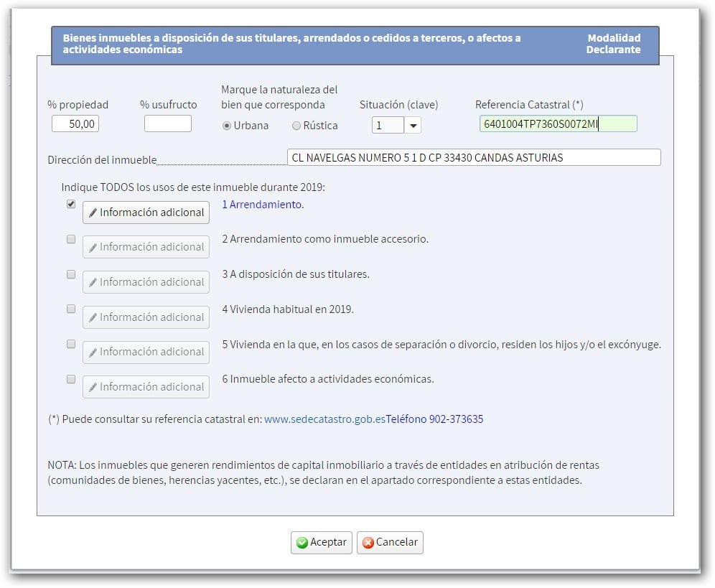Check 3 A disposición de sus titulares

(x=71, y=274)
